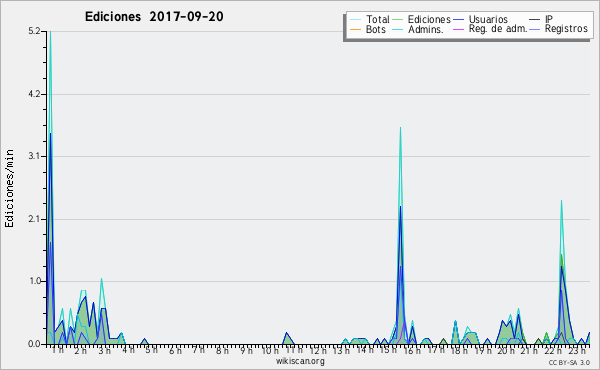Image resolution: width=600 pixels, height=370 pixels.
Task: Click the CC BY-SA 3.0 license text
Action: click(x=569, y=362)
